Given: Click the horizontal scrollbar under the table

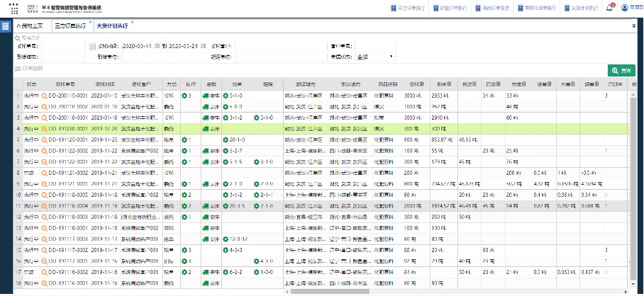Looking at the screenshot, I should (x=326, y=291).
